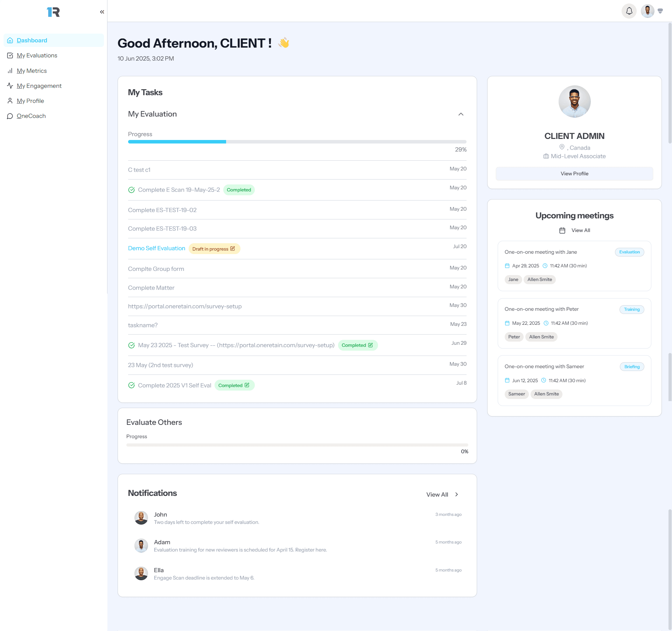672x631 pixels.
Task: Click edit icon on Test Survey Completed badge
Action: (x=370, y=345)
